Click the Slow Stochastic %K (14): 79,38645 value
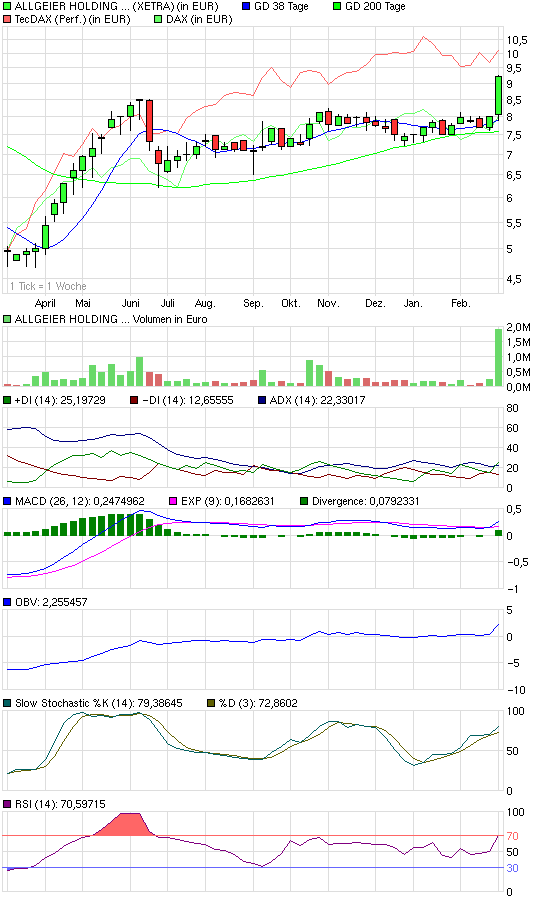 click(x=98, y=703)
